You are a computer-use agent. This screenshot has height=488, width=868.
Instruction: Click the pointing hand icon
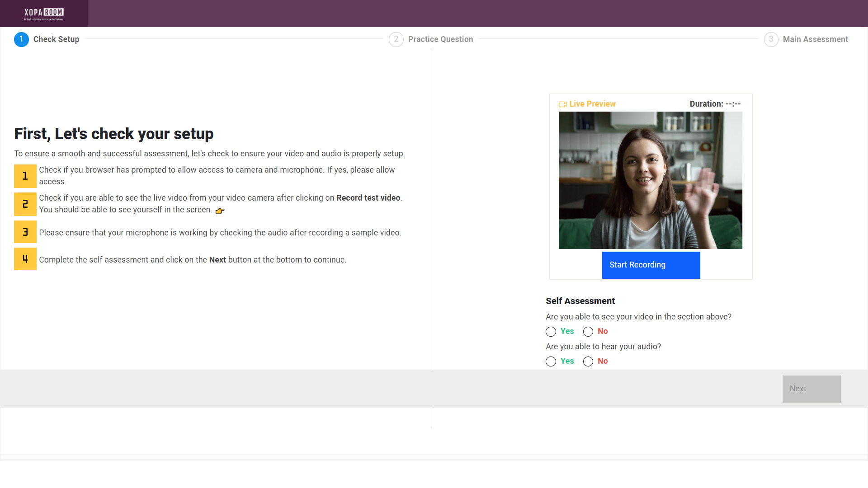220,211
